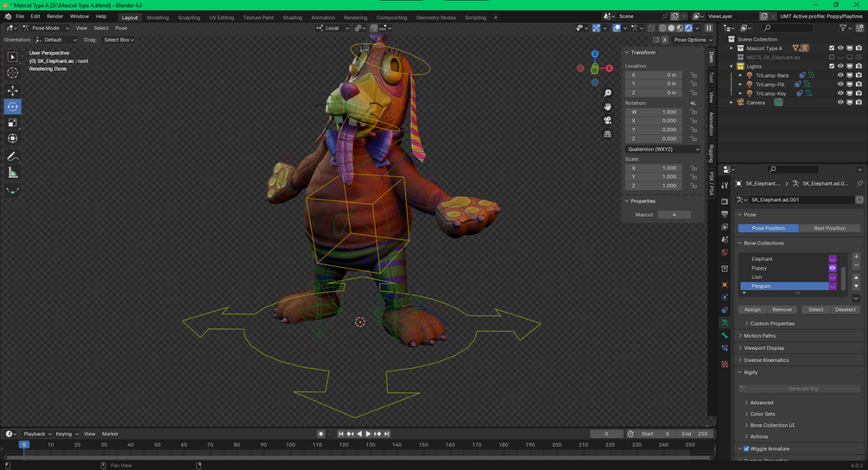Select the 3D Cursor tool
868x470 pixels.
click(13, 73)
